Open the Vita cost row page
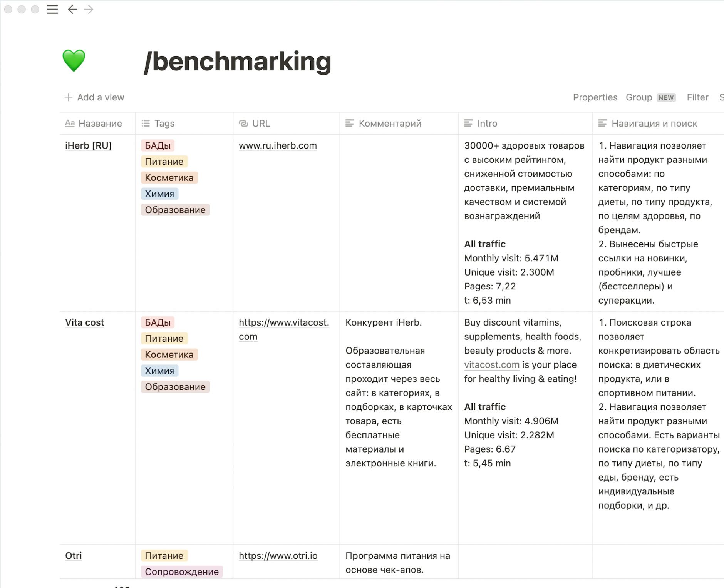724x588 pixels. tap(84, 322)
